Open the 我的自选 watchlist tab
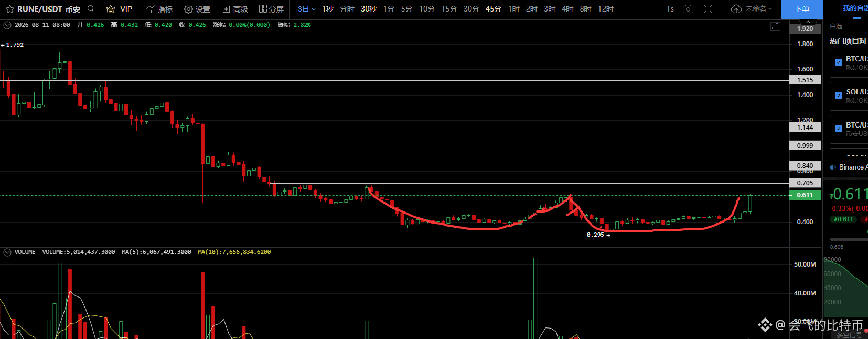 [x=855, y=8]
